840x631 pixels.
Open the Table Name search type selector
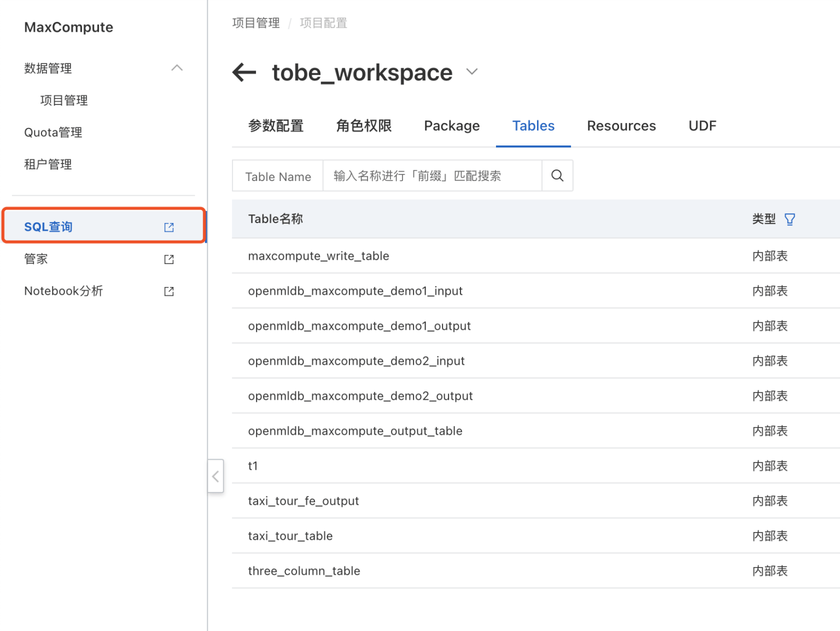click(x=278, y=176)
